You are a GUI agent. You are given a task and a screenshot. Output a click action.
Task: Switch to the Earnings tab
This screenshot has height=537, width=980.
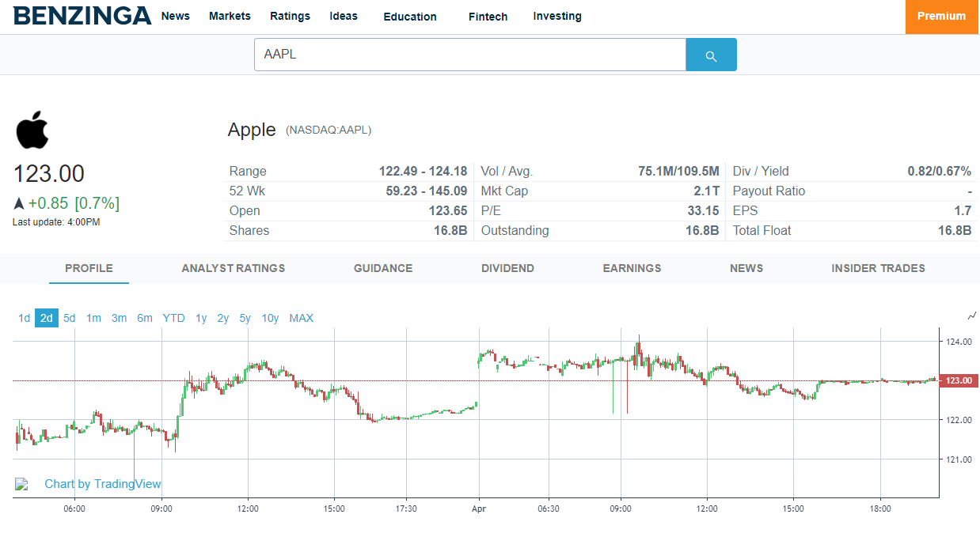tap(632, 268)
